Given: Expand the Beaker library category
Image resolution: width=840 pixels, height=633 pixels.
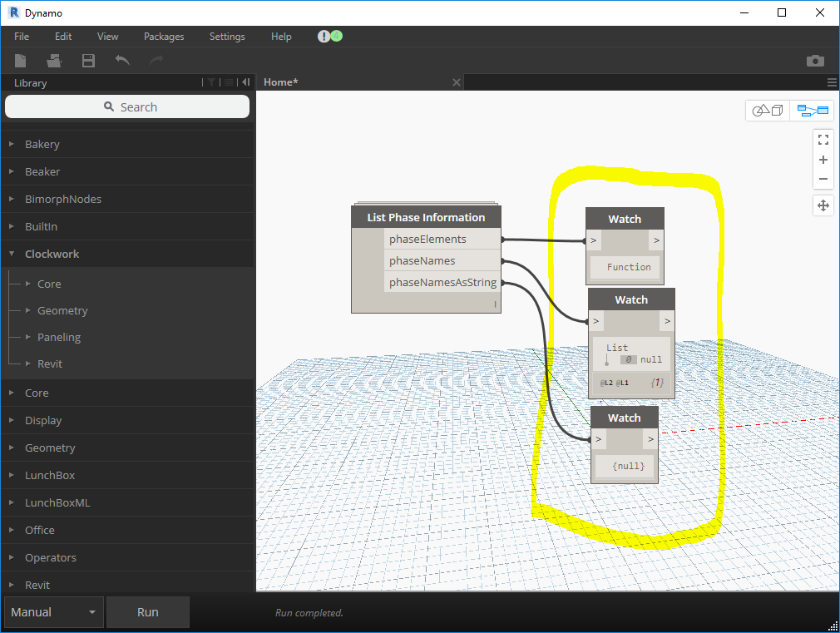Looking at the screenshot, I should (x=127, y=171).
